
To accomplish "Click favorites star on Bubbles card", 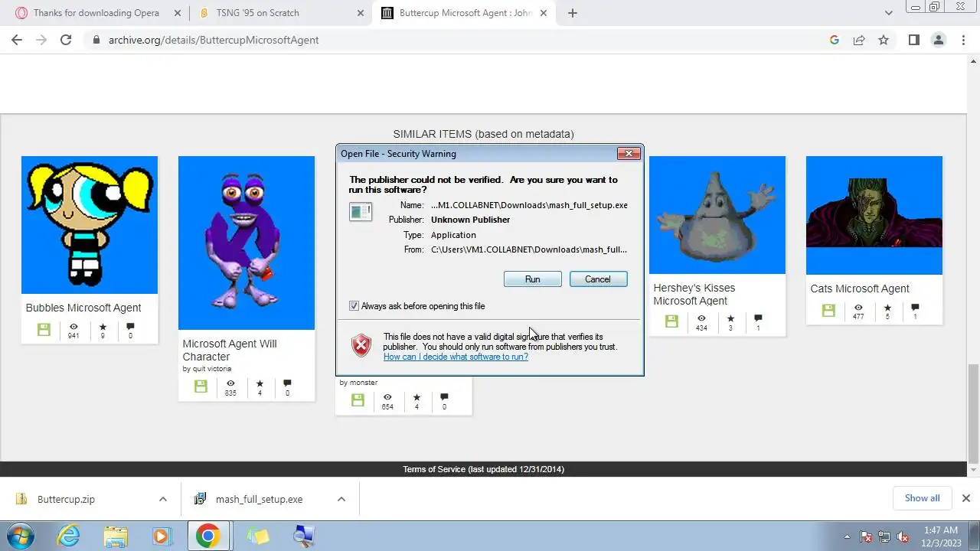I will pos(103,327).
